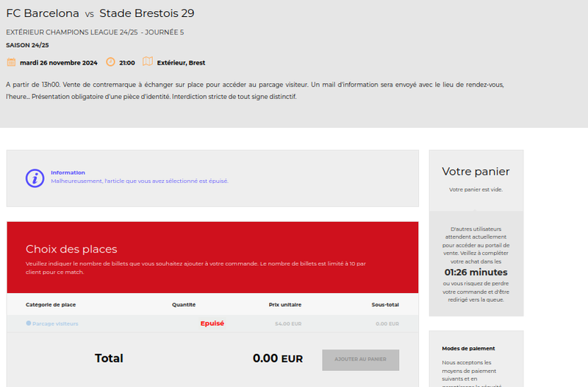Select the Parcage visiteurs category label
Screen dimensions: 588x387
click(x=55, y=324)
